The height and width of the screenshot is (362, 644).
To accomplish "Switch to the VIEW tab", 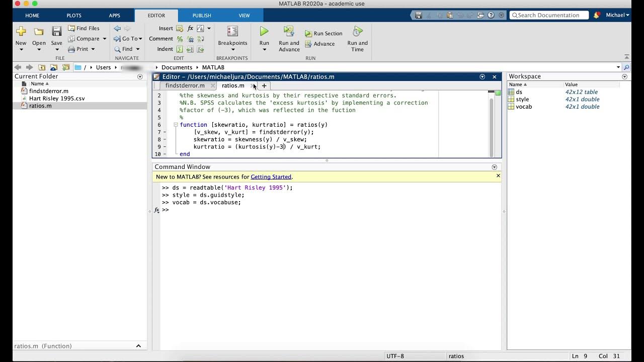I will coord(244,16).
